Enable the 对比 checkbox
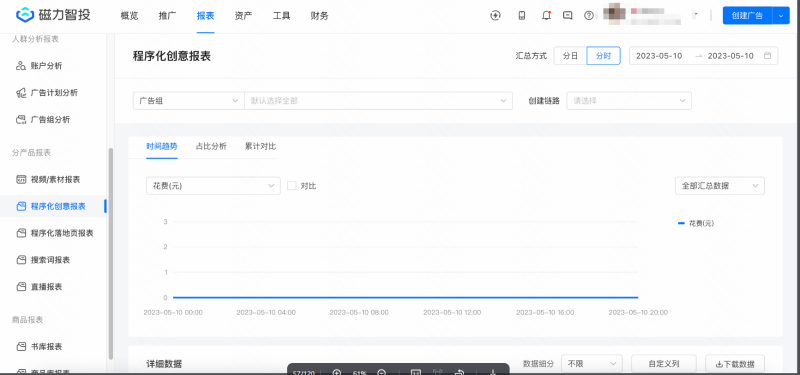Image resolution: width=800 pixels, height=375 pixels. (x=292, y=186)
